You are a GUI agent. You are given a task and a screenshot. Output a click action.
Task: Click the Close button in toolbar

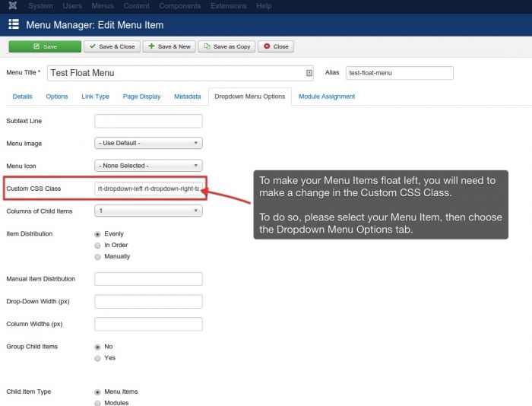pyautogui.click(x=276, y=46)
